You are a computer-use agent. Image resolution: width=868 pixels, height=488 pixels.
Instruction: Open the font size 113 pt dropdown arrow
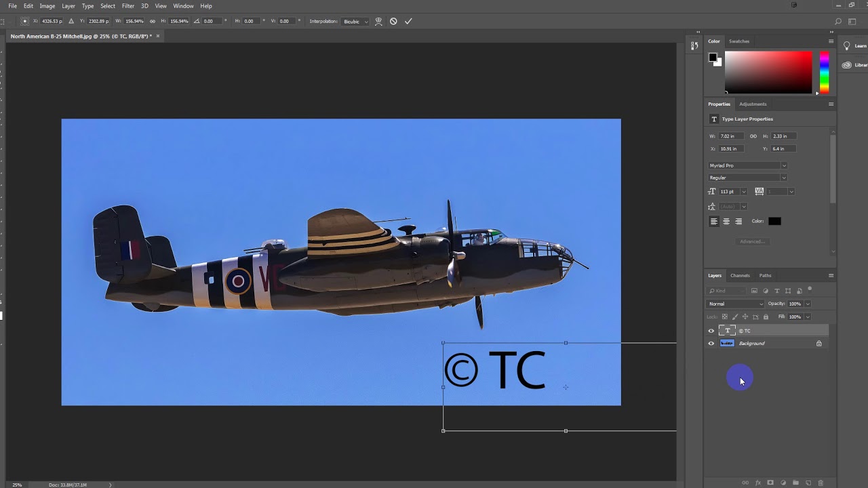pyautogui.click(x=744, y=192)
